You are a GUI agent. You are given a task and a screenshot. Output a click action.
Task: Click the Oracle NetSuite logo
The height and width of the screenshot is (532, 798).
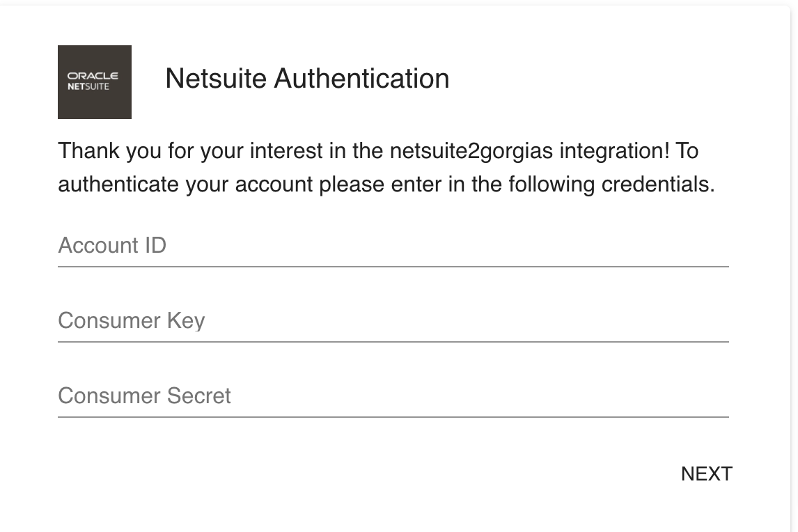point(95,82)
